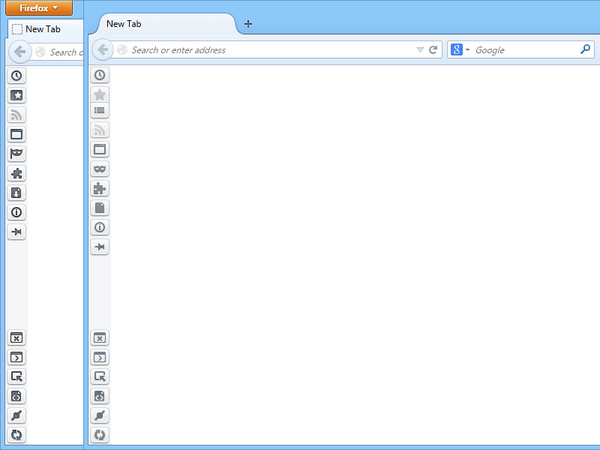Click the sync arrows icon in left window
The width and height of the screenshot is (600, 450).
click(16, 435)
